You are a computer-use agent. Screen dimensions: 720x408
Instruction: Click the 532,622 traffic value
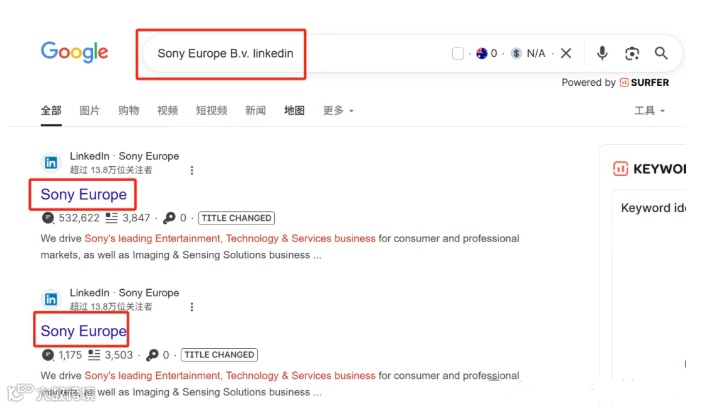(x=79, y=218)
